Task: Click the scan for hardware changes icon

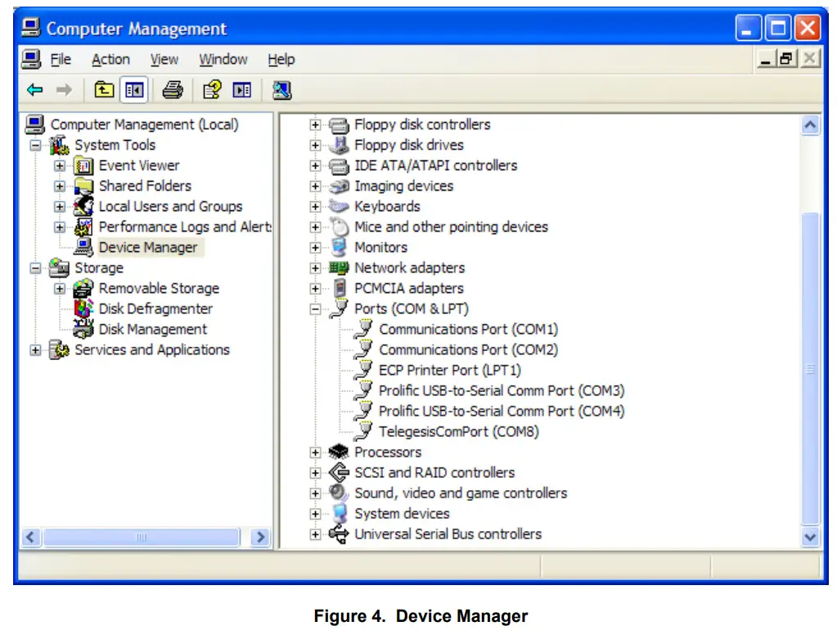Action: click(x=281, y=89)
